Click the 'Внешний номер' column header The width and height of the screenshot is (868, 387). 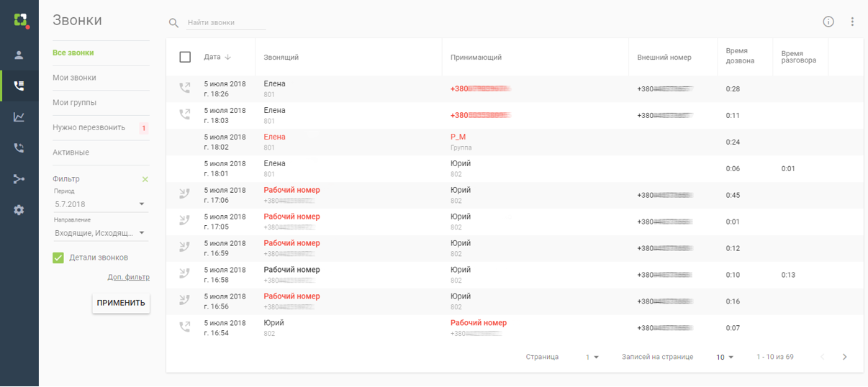(664, 57)
